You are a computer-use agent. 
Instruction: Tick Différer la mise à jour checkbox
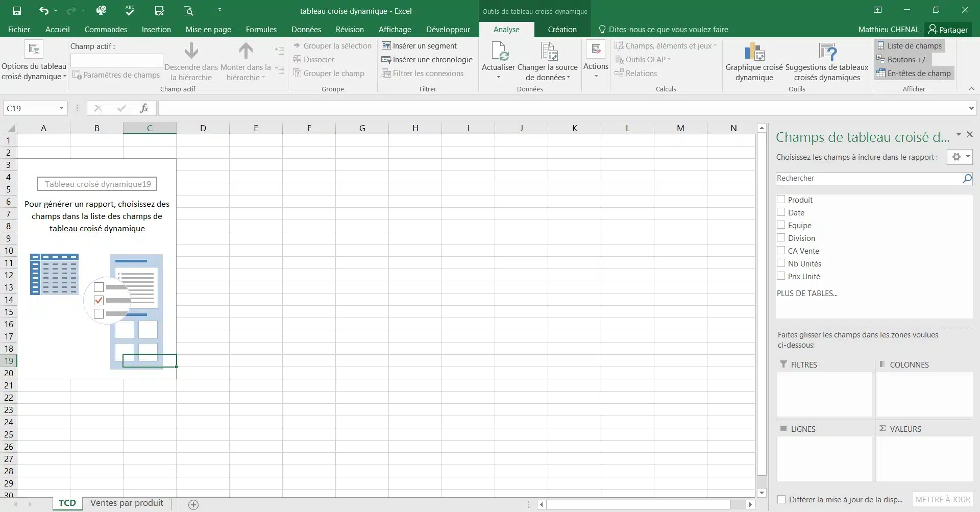tap(781, 500)
